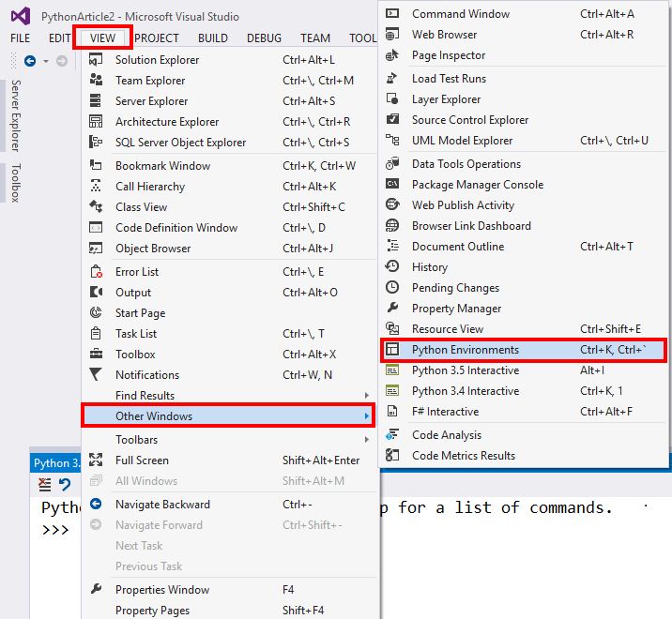Click the Output window icon
The width and height of the screenshot is (672, 619).
(x=96, y=293)
